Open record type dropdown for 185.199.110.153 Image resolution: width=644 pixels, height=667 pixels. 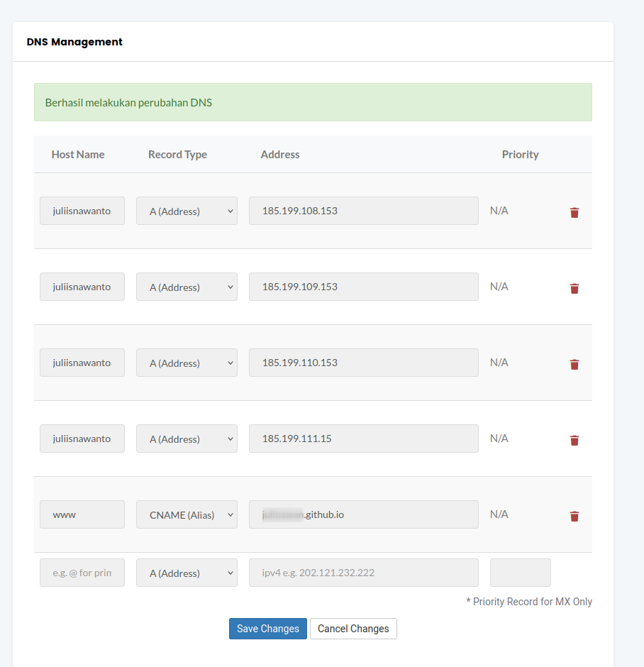[x=187, y=363]
